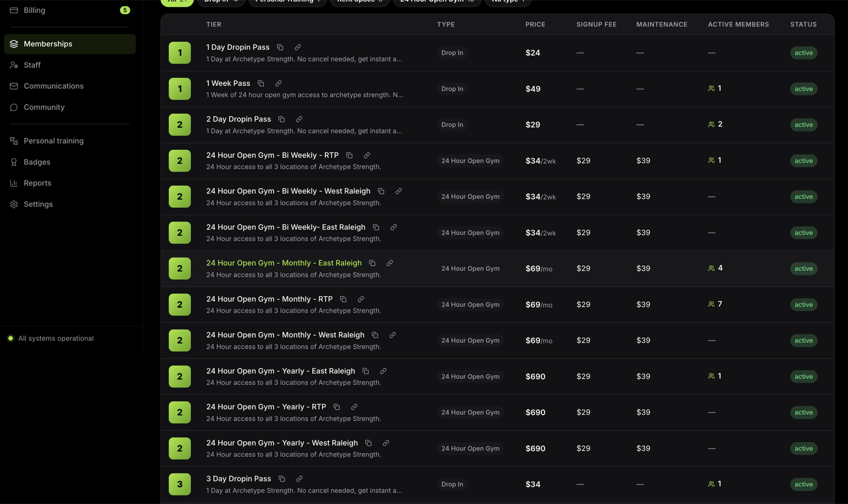Copy the Yearly - West Raleigh tier
The image size is (848, 504).
pos(368,443)
